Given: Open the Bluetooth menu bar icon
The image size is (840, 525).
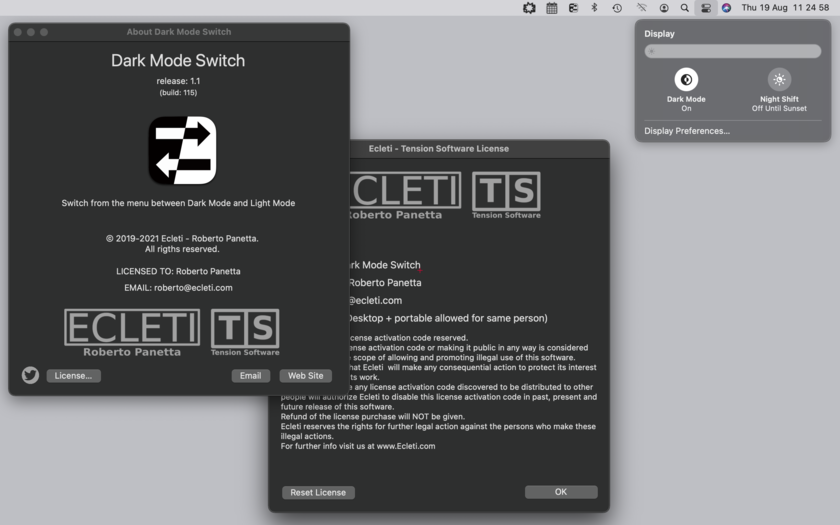Looking at the screenshot, I should pyautogui.click(x=594, y=8).
